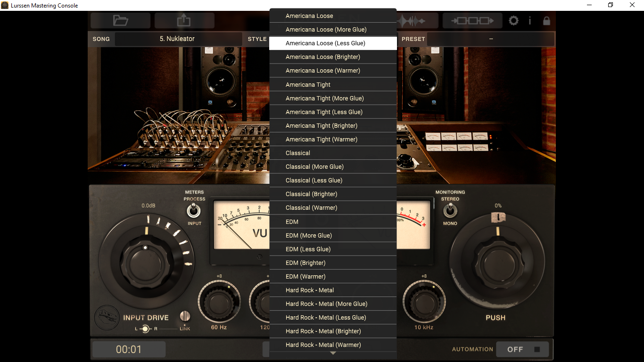Click the export share icon
644x362 pixels.
[x=184, y=21]
